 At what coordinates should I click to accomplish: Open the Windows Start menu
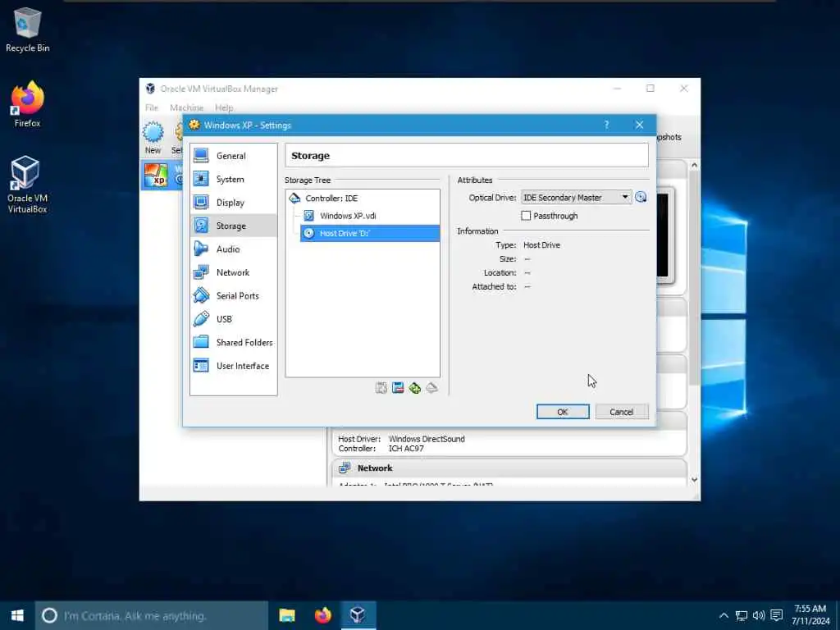(17, 615)
